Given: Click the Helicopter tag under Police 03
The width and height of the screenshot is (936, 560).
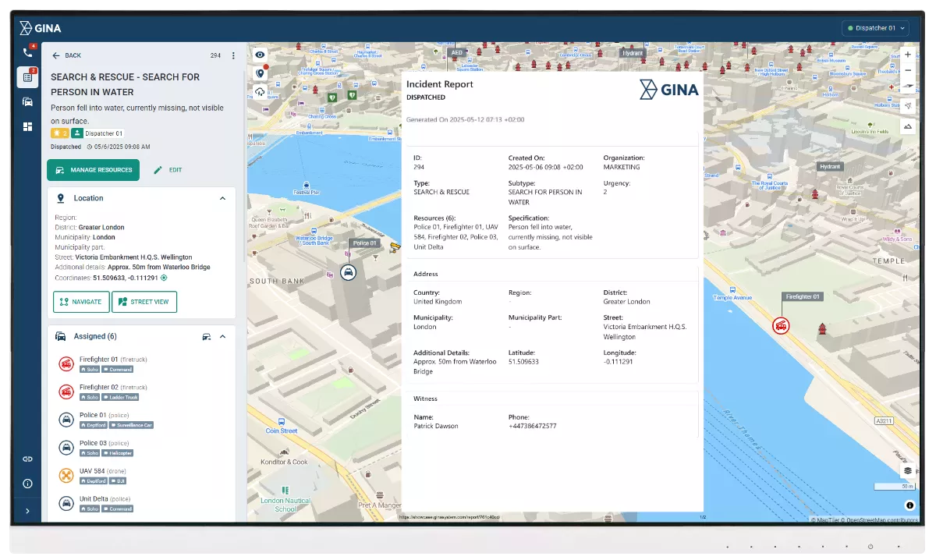Looking at the screenshot, I should click(117, 453).
